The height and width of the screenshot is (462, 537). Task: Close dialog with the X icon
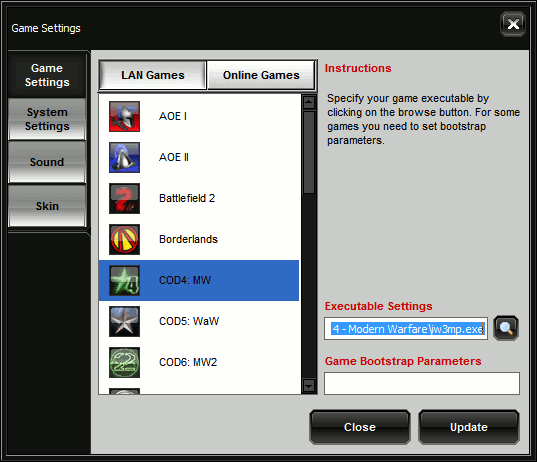513,24
